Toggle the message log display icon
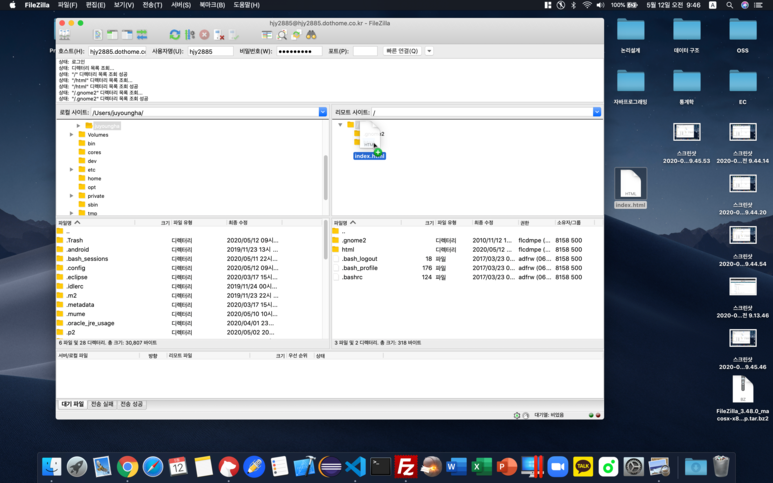Viewport: 773px width, 483px height. point(98,35)
